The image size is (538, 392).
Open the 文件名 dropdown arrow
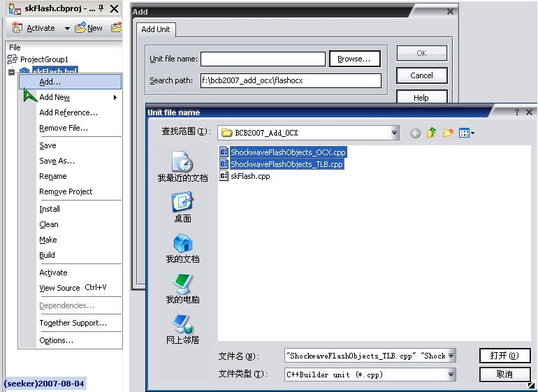click(x=451, y=356)
